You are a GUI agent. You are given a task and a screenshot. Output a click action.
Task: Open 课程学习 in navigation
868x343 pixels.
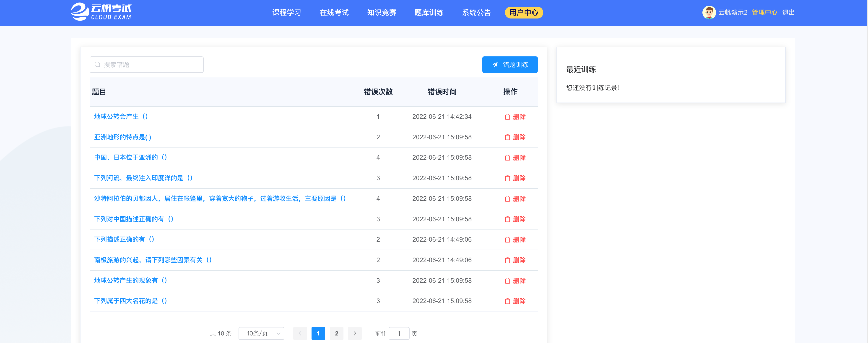pos(287,13)
